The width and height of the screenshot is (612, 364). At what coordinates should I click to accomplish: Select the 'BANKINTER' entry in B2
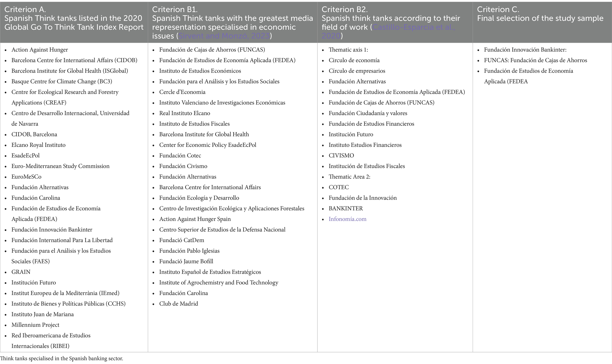[346, 208]
